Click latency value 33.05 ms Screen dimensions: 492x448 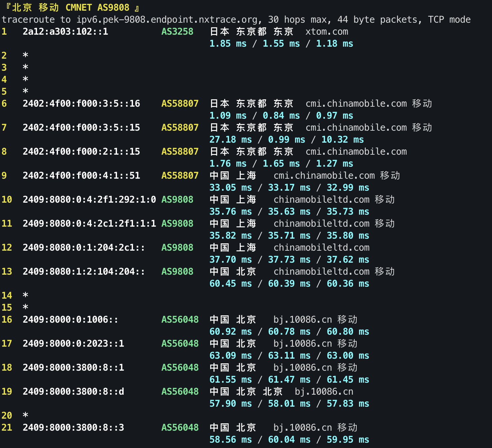point(231,188)
